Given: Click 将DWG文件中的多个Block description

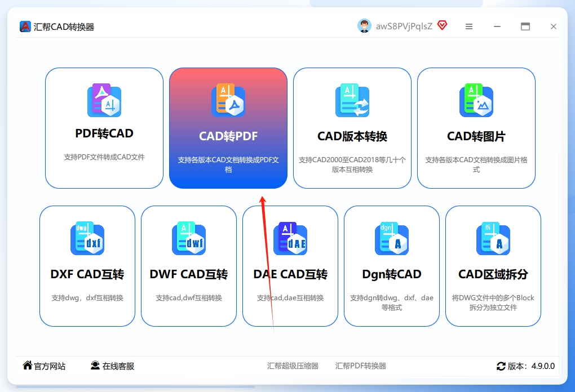Looking at the screenshot, I should 493,302.
